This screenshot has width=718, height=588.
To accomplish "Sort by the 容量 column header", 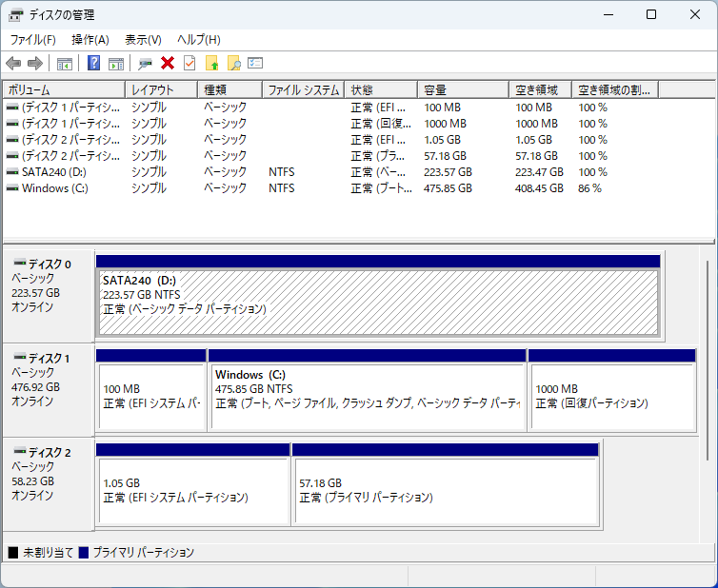I will (x=464, y=89).
